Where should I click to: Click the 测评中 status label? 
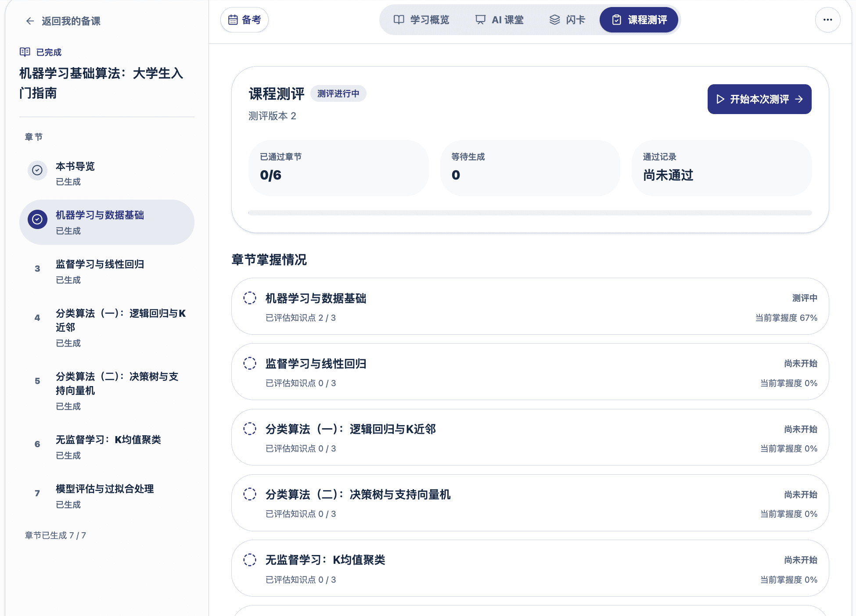pyautogui.click(x=805, y=298)
